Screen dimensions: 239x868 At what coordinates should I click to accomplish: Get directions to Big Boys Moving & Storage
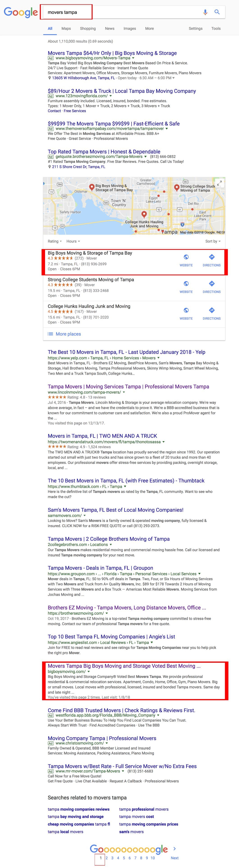click(212, 257)
